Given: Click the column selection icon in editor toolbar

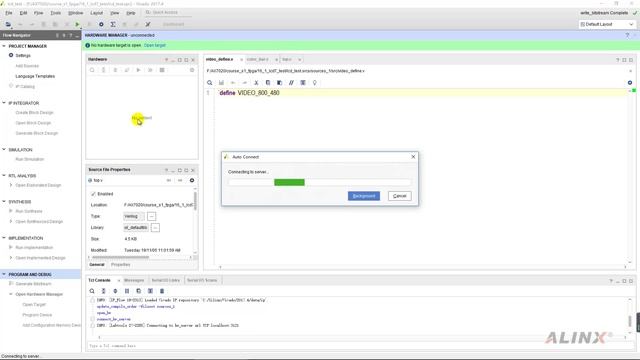Looking at the screenshot, I should [303, 83].
